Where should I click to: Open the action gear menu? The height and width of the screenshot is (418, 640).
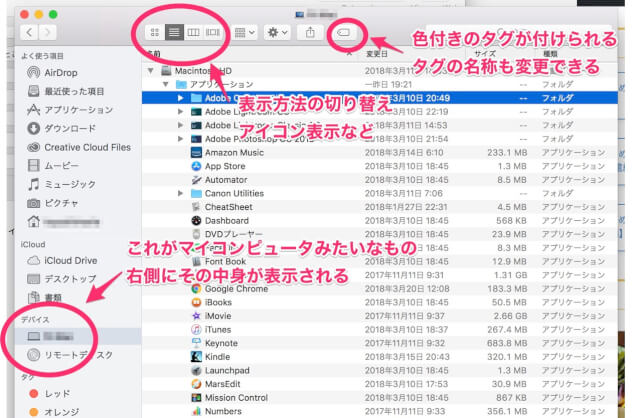[277, 32]
